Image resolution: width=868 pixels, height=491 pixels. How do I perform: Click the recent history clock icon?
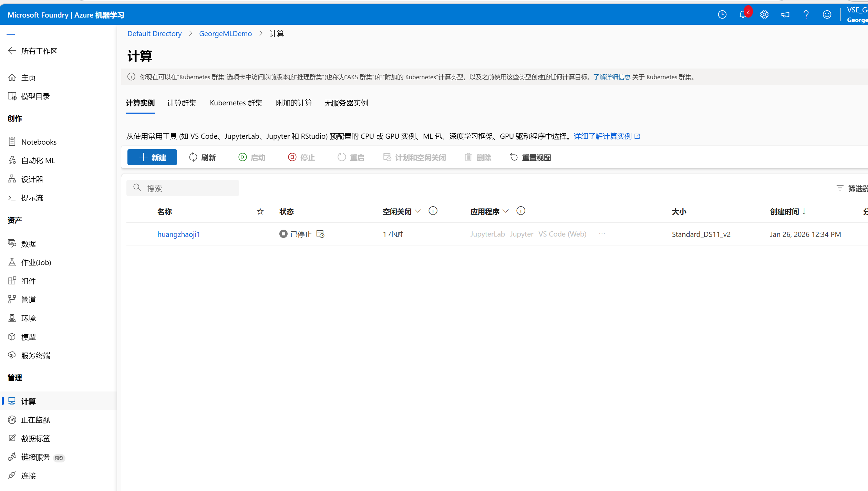click(x=722, y=15)
